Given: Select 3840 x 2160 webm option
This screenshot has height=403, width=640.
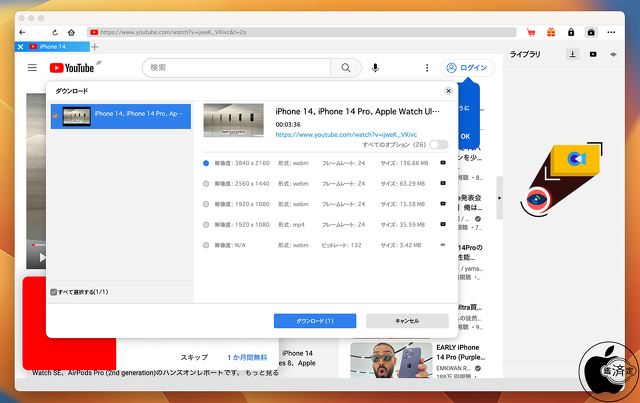Looking at the screenshot, I should 206,163.
